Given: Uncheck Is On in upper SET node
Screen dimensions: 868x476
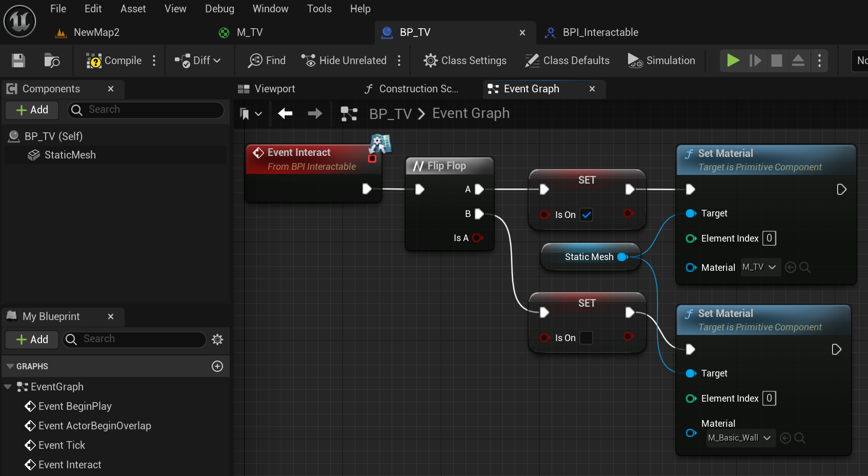Looking at the screenshot, I should point(587,215).
